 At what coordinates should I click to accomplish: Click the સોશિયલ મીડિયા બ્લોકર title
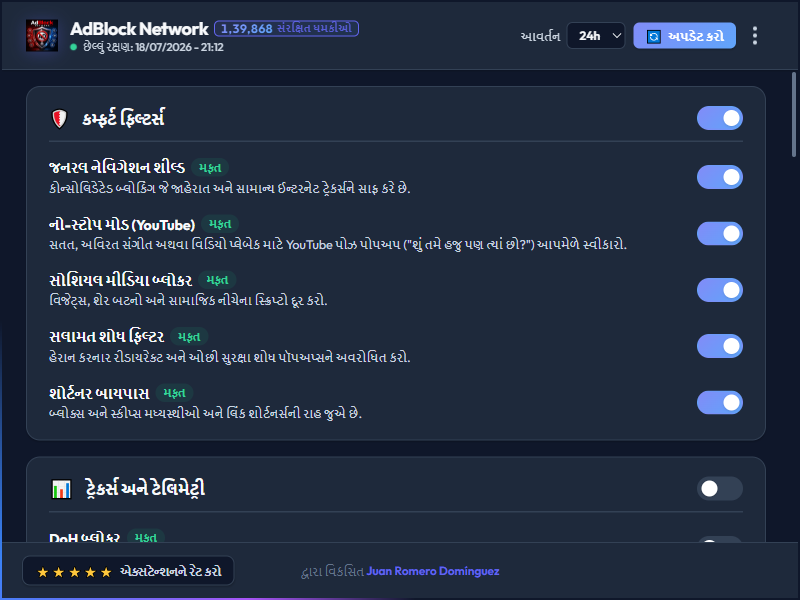(x=120, y=281)
